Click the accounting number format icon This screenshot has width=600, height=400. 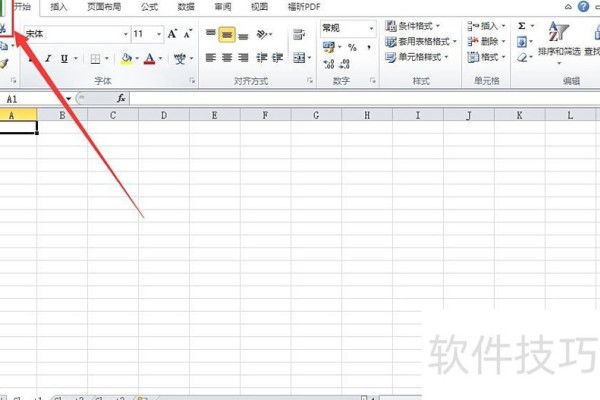(329, 47)
